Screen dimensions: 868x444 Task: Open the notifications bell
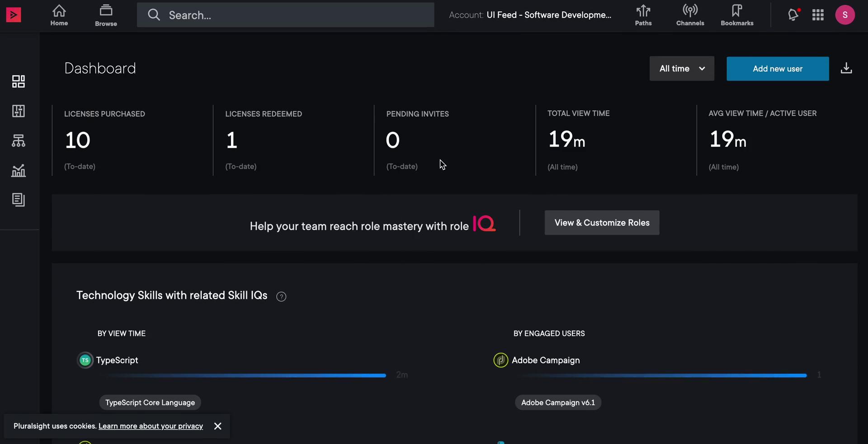(793, 14)
